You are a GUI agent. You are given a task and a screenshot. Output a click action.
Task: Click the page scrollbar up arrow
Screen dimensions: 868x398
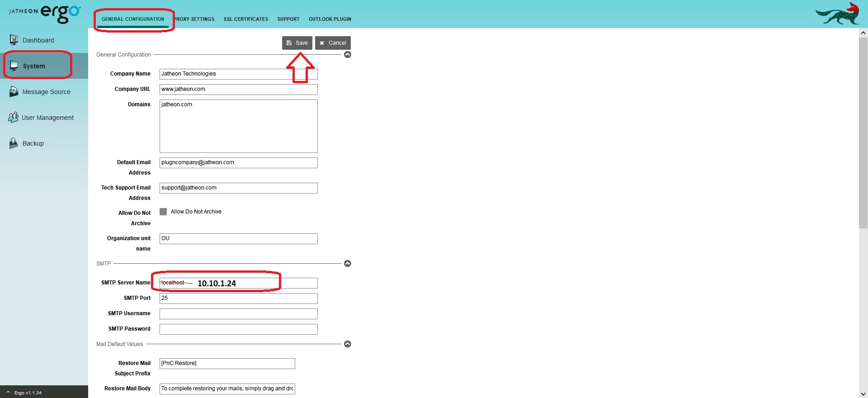pos(863,33)
